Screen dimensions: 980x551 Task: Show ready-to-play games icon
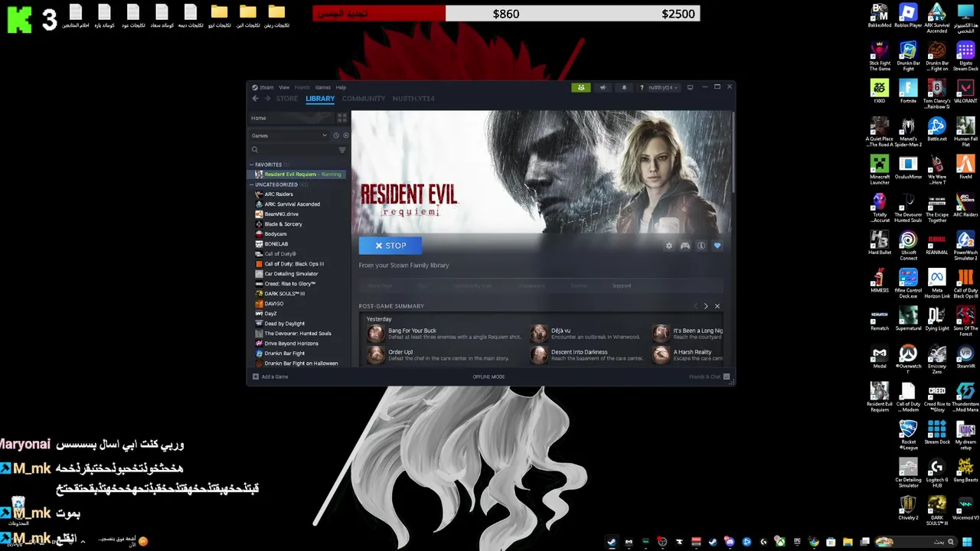point(345,135)
